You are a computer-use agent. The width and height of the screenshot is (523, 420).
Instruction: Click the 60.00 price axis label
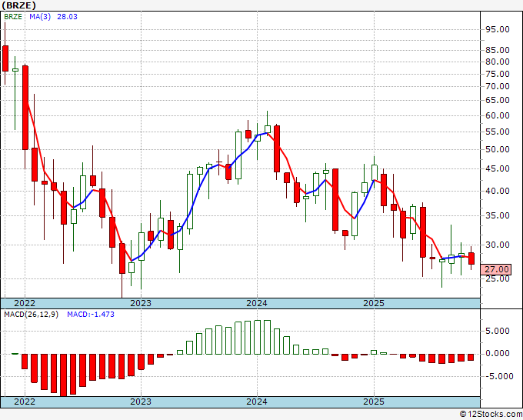(498, 115)
